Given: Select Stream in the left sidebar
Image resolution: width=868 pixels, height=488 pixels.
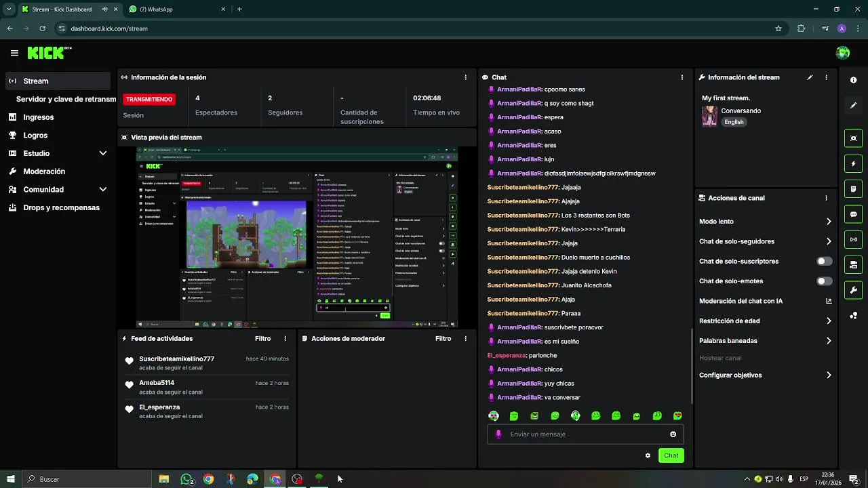Looking at the screenshot, I should tap(58, 81).
